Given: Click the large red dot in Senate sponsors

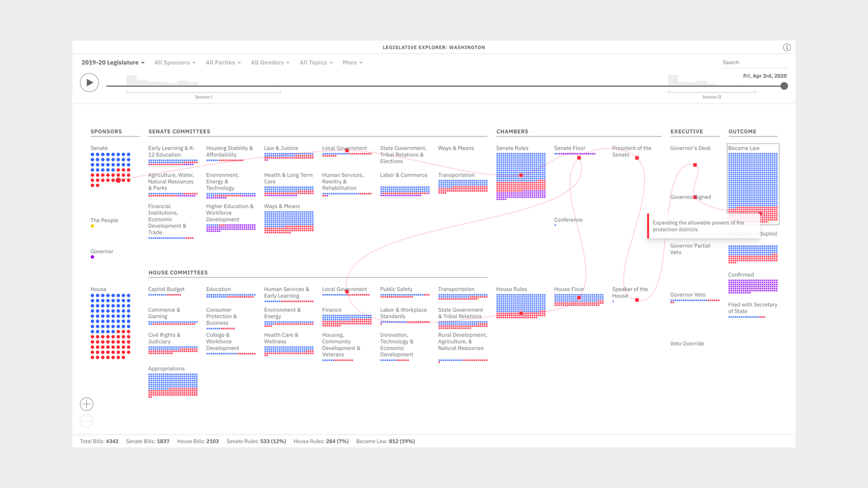Looking at the screenshot, I should (x=118, y=180).
